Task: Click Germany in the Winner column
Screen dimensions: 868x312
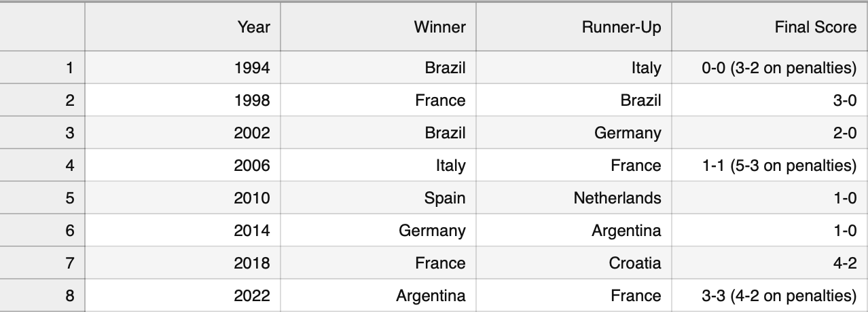Action: [378, 231]
